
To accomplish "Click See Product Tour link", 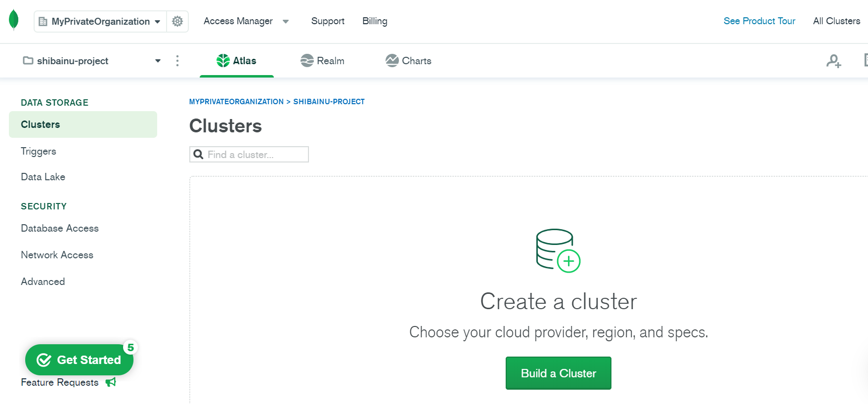I will pos(759,21).
